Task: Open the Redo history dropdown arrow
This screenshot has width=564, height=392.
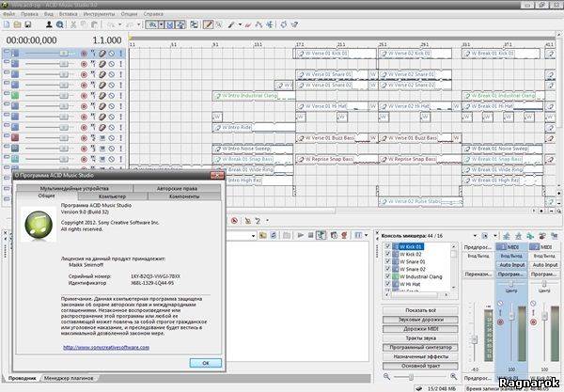Action: point(139,24)
